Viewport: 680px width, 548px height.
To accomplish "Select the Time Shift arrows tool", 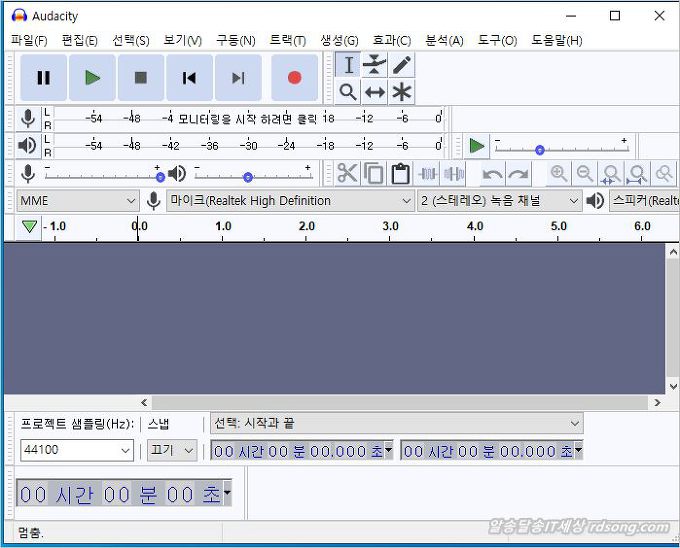I will [x=375, y=92].
